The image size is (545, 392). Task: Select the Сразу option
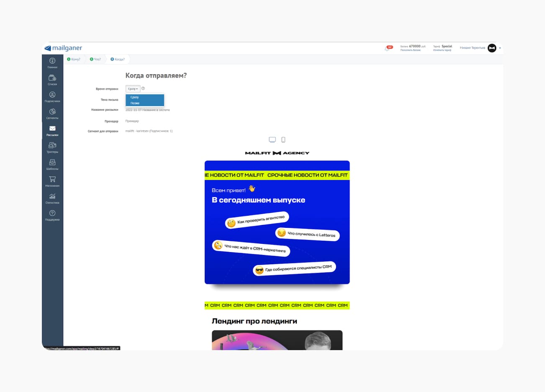click(x=145, y=97)
